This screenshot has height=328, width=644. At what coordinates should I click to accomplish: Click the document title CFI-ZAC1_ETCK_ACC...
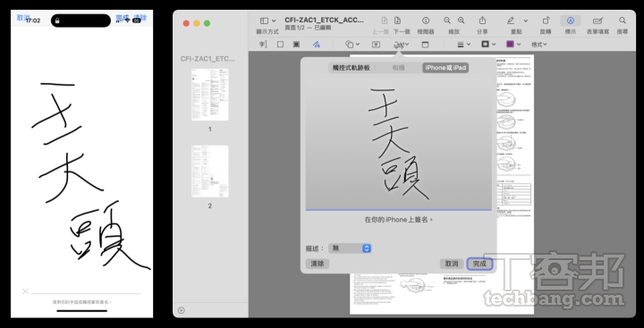(x=324, y=20)
